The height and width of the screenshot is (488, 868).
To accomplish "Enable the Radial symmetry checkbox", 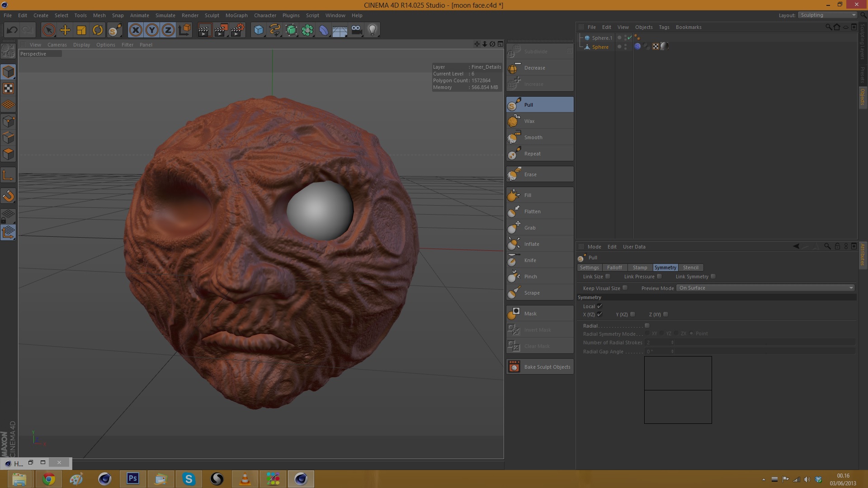I will 647,326.
